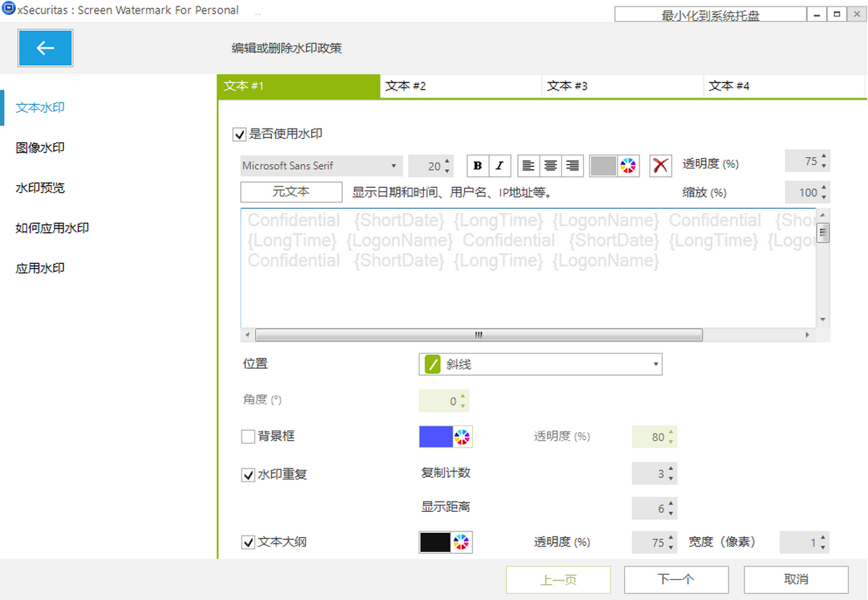The height and width of the screenshot is (600, 868).
Task: Open the font color picker wheel
Action: (x=629, y=166)
